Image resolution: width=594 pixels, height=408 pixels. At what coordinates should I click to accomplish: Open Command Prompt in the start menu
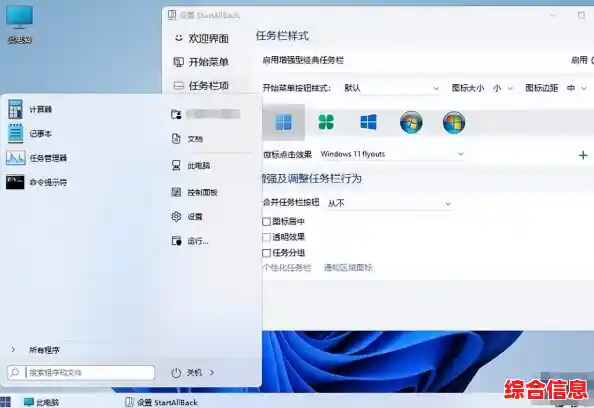(37, 182)
